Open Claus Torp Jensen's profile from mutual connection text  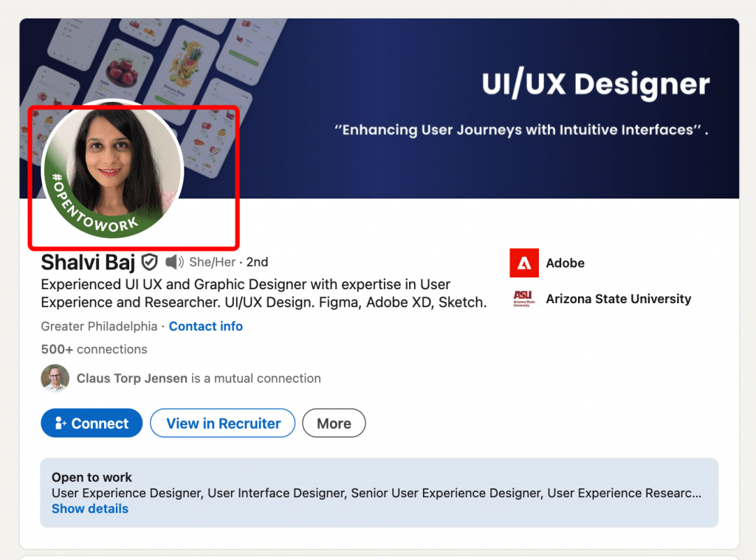tap(132, 378)
